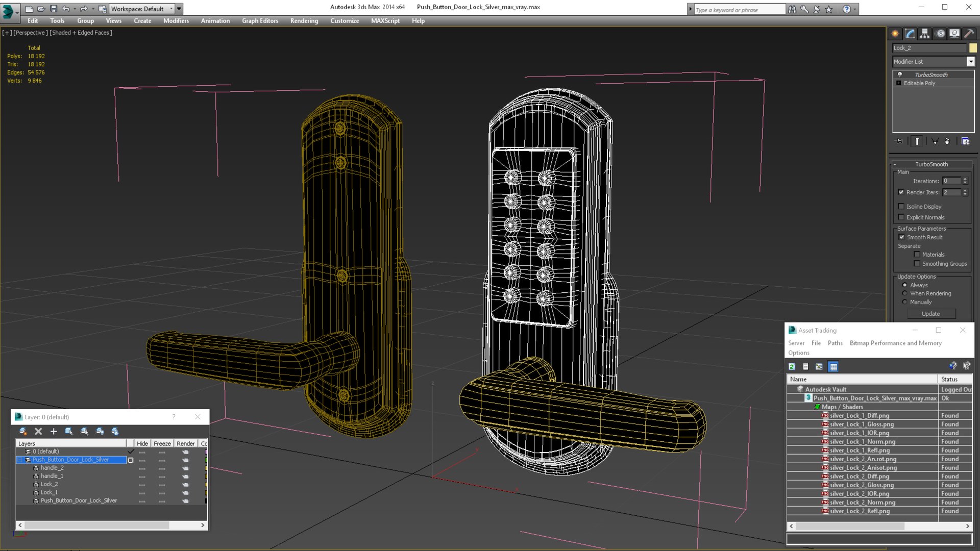Open the Modifiers menu
The height and width of the screenshot is (551, 980).
[176, 21]
